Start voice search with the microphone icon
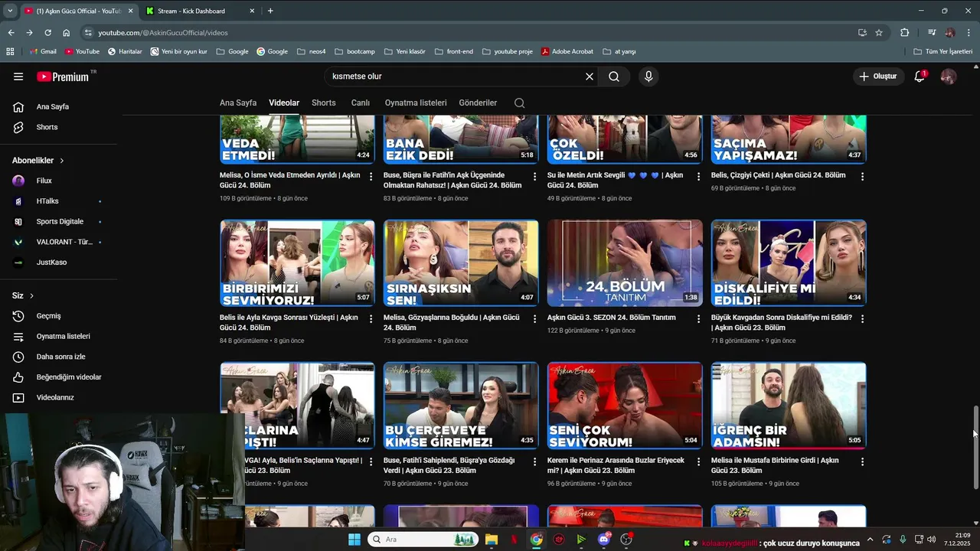The image size is (980, 551). pos(648,77)
